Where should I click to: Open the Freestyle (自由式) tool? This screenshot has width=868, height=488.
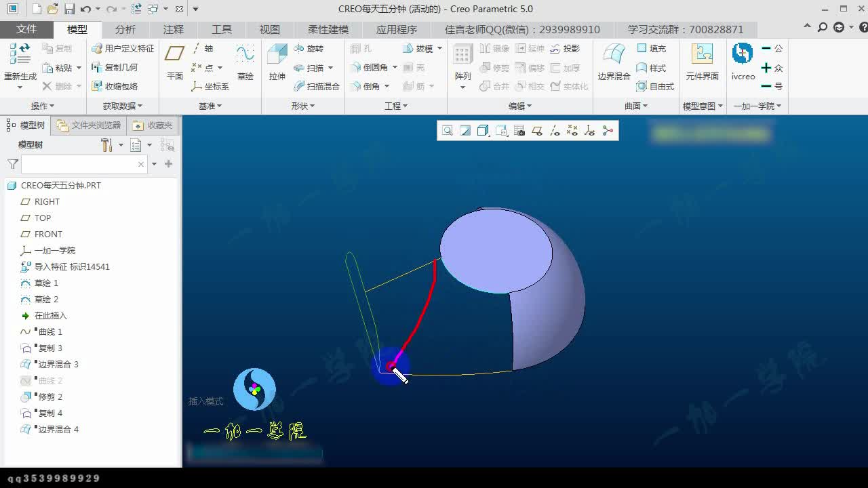655,86
